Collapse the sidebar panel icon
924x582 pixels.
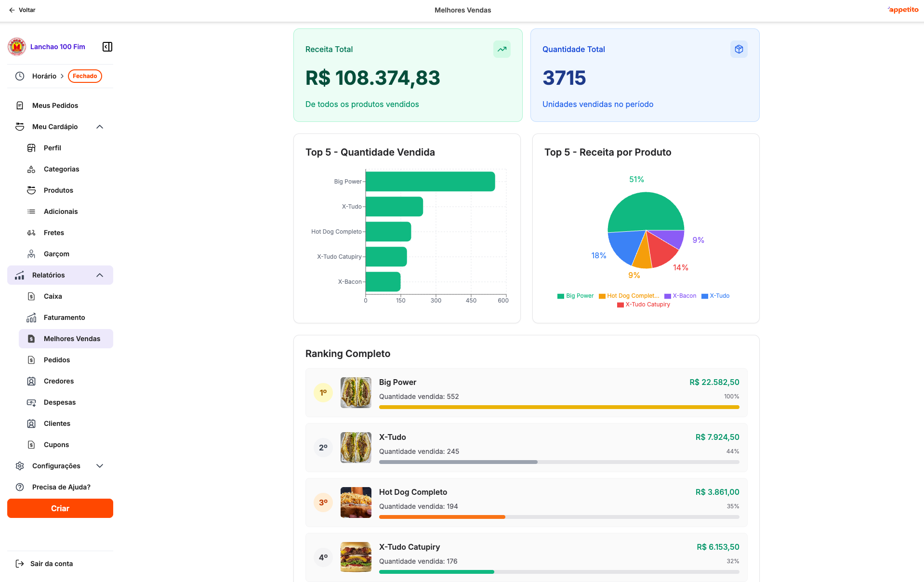pos(107,47)
